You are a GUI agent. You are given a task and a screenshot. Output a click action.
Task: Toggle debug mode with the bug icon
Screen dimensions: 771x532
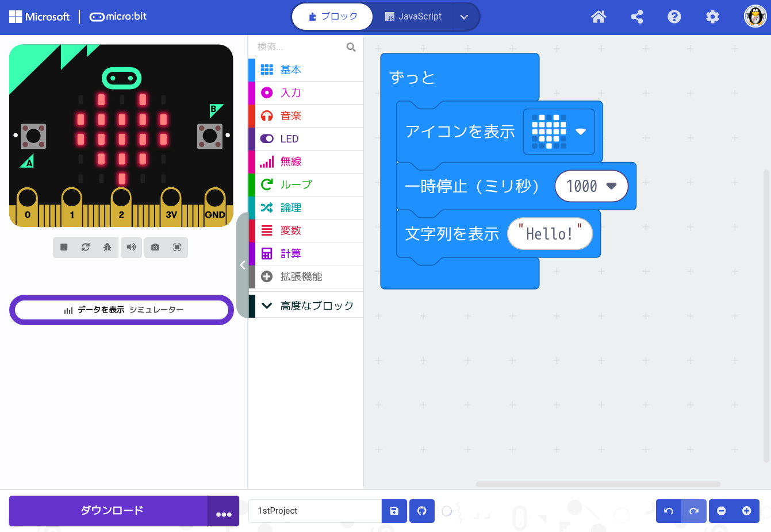pos(108,247)
